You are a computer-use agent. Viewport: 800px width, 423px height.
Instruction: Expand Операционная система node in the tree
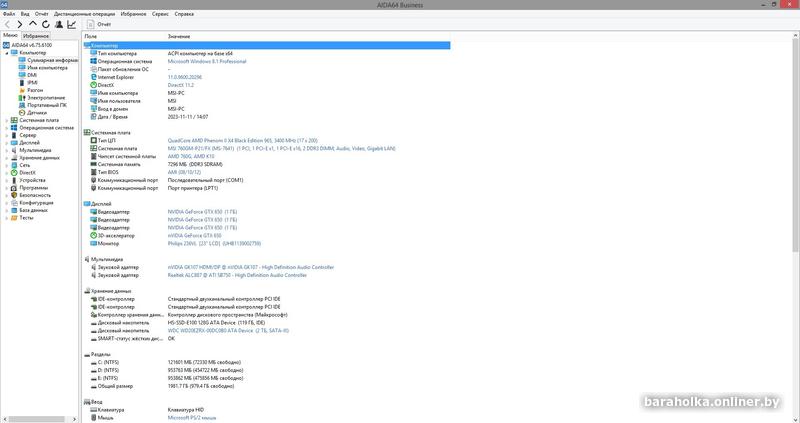click(x=7, y=128)
